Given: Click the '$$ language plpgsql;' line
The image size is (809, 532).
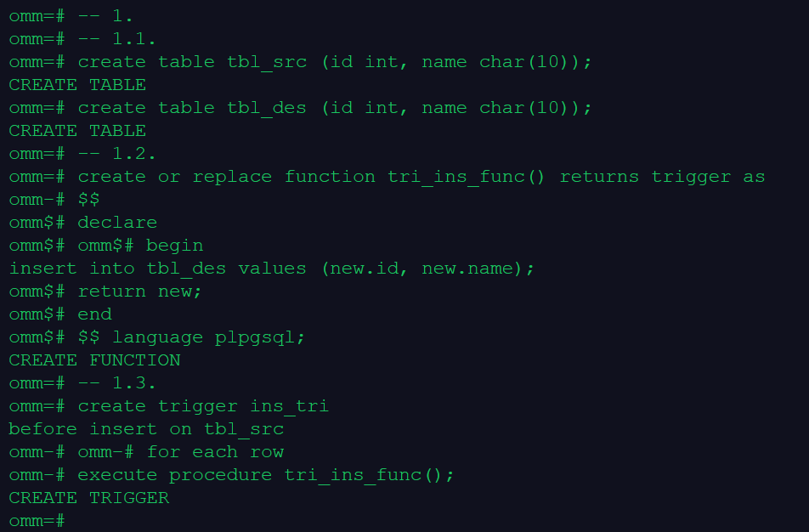Looking at the screenshot, I should pyautogui.click(x=157, y=337).
